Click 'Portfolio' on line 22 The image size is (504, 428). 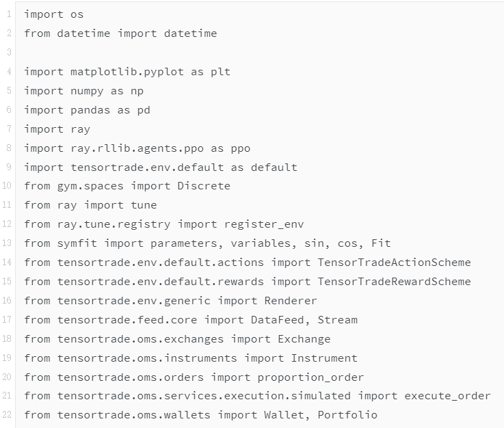point(347,415)
